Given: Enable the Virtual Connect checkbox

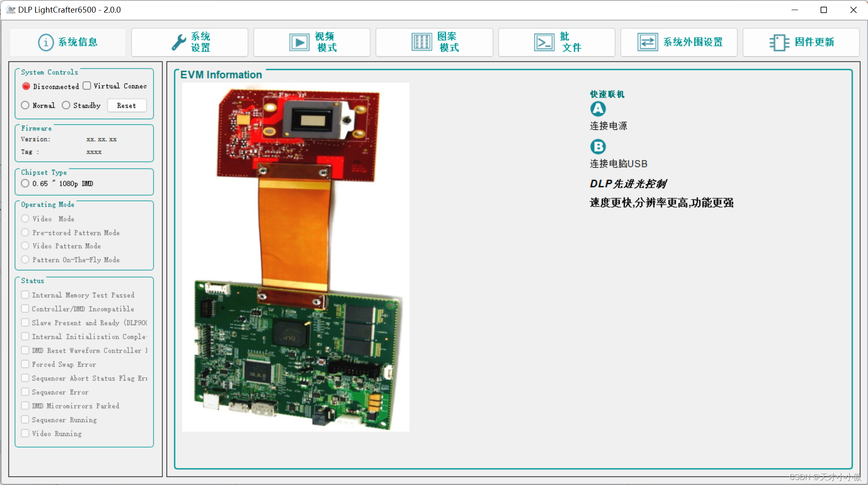Looking at the screenshot, I should 87,86.
